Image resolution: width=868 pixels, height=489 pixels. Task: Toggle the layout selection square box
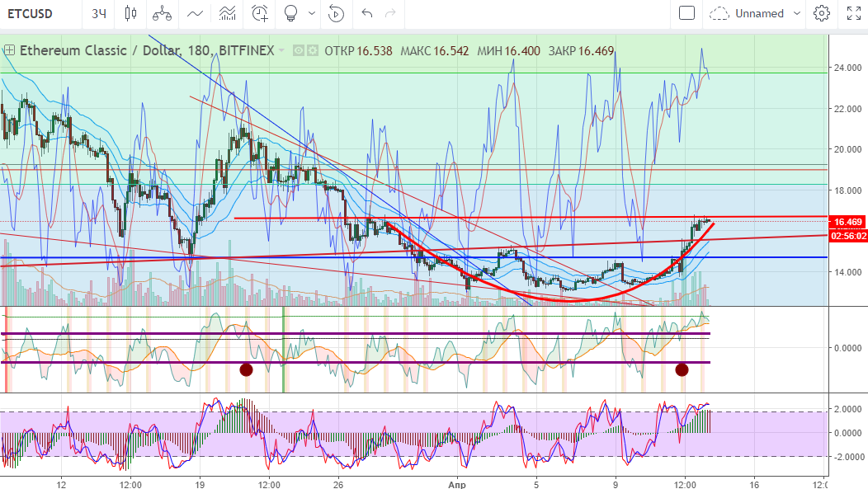[686, 13]
